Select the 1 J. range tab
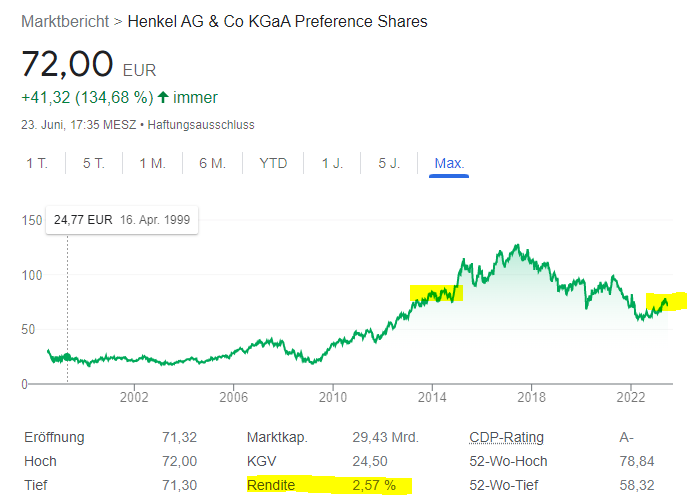 pyautogui.click(x=332, y=163)
